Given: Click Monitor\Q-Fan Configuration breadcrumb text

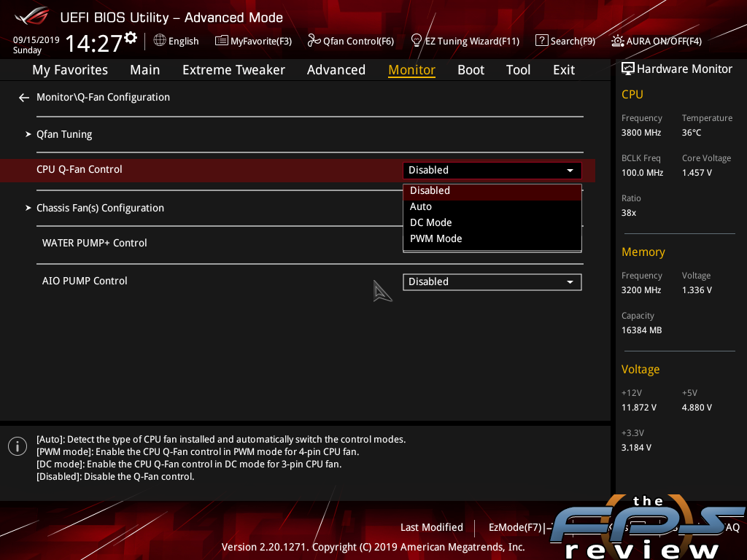Looking at the screenshot, I should click(103, 97).
